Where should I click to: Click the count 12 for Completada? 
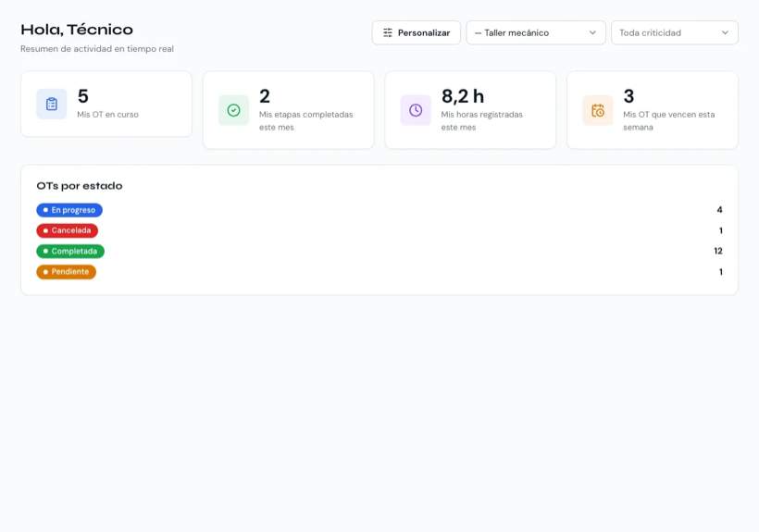[718, 251]
